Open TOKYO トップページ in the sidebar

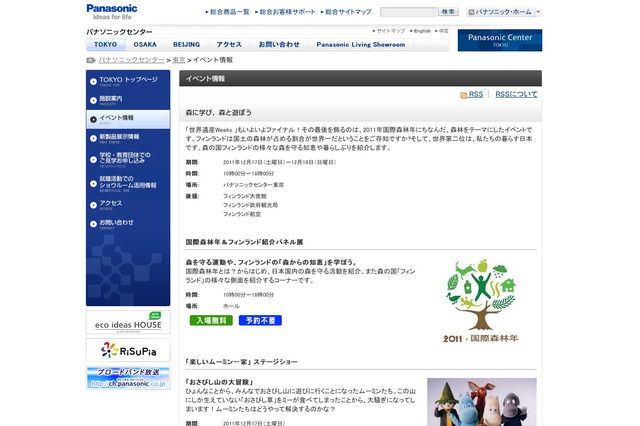(x=127, y=80)
